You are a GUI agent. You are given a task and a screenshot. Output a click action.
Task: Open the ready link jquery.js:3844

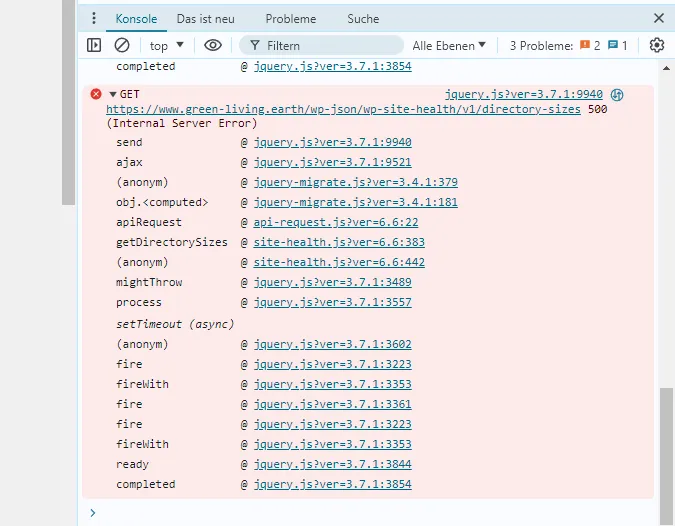[x=332, y=464]
